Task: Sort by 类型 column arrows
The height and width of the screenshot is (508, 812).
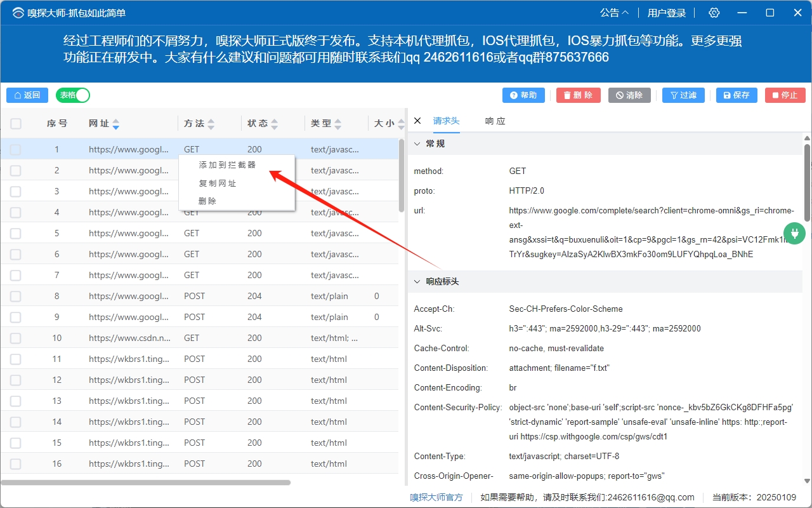Action: (x=338, y=124)
